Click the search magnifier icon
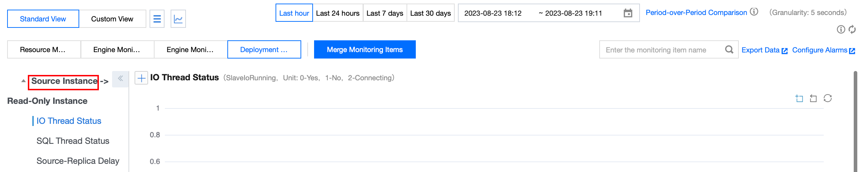Viewport: 868px width, 172px height. tap(729, 50)
